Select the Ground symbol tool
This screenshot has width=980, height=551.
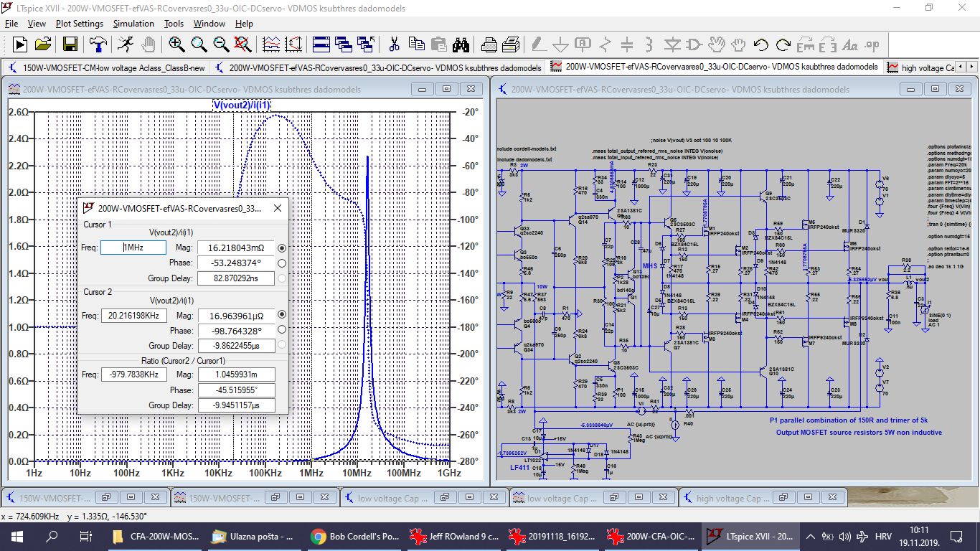point(560,44)
